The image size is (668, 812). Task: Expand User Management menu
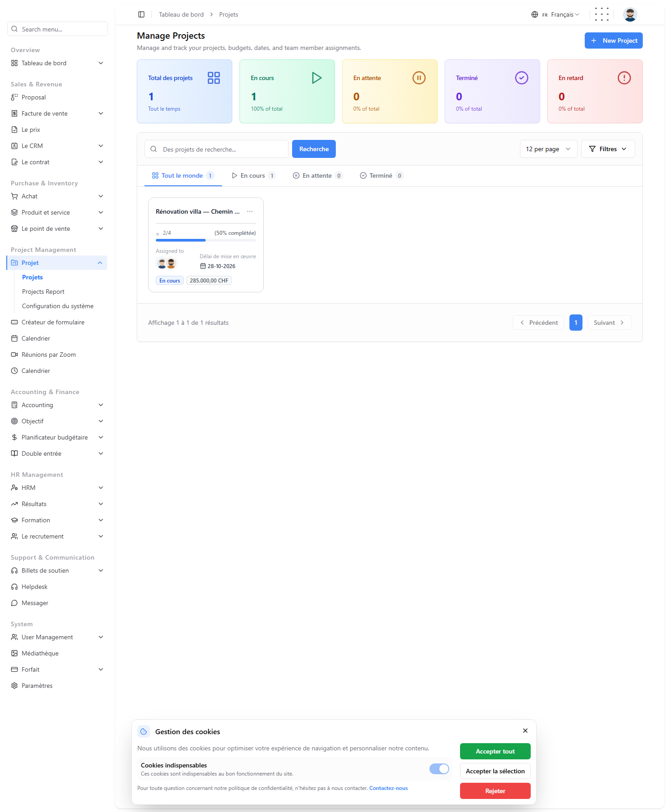[57, 637]
